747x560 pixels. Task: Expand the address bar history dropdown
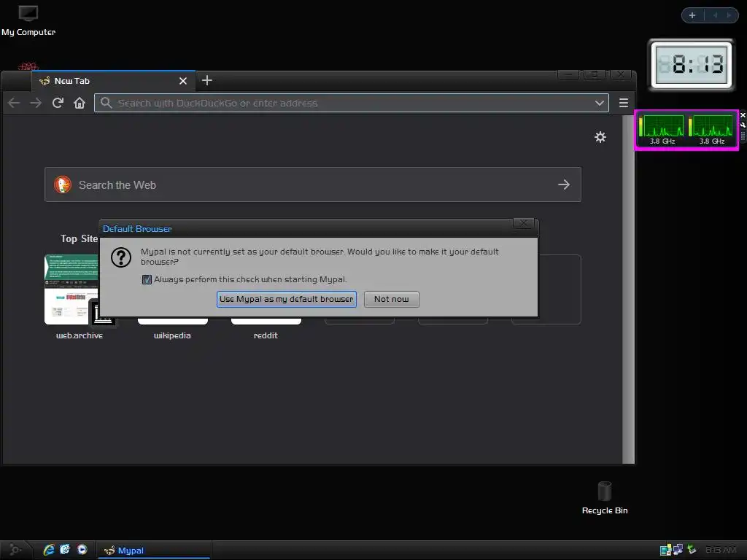click(x=600, y=103)
